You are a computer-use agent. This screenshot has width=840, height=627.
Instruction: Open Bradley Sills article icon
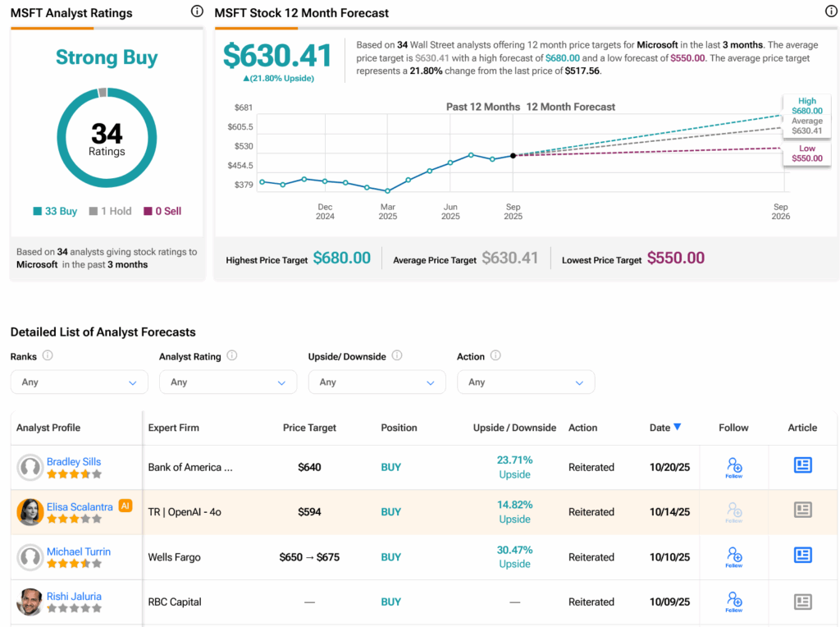[x=802, y=465]
